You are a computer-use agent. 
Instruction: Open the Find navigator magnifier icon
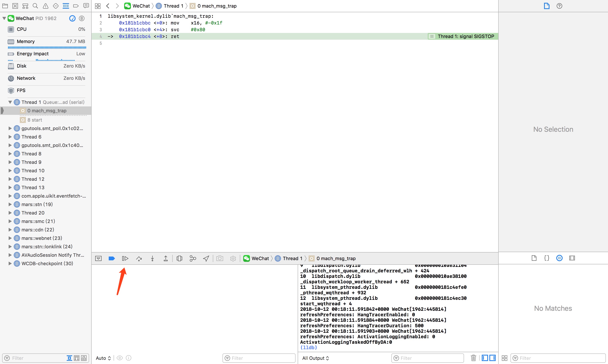click(x=35, y=6)
